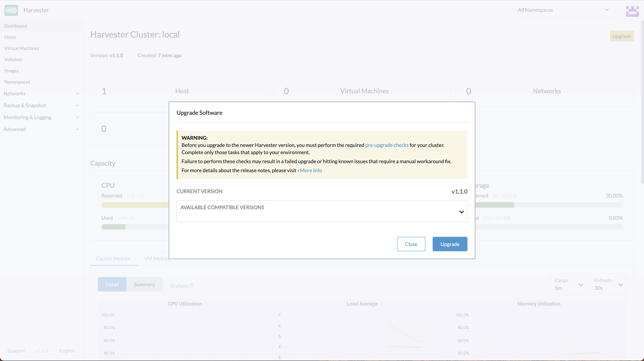Select the Cluster Metrics tab
Viewport: 644px width, 361px height.
(113, 258)
